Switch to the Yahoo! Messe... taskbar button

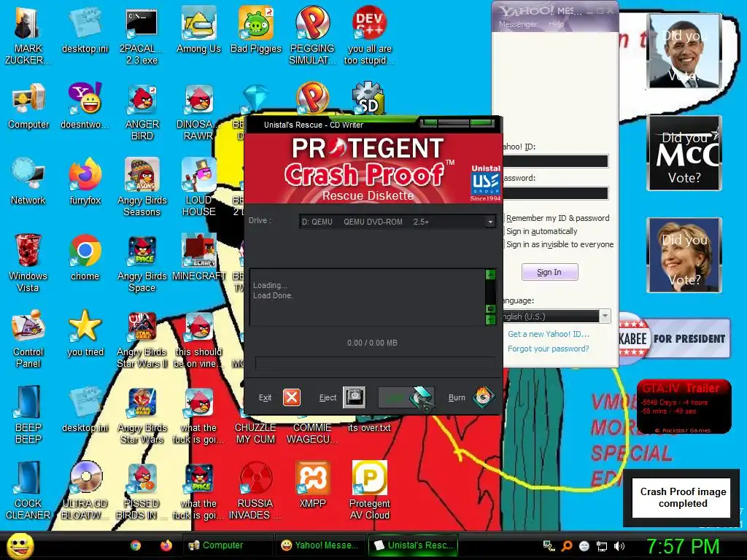pyautogui.click(x=320, y=545)
